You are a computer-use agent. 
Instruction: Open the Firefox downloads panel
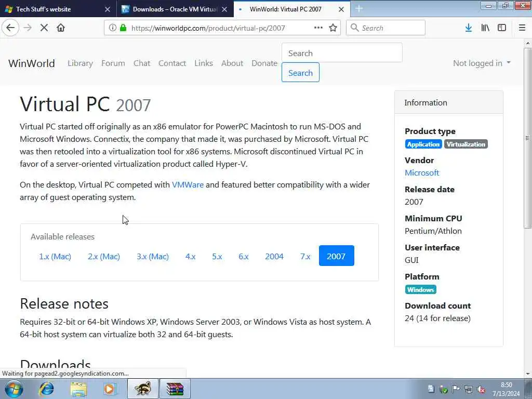468,28
